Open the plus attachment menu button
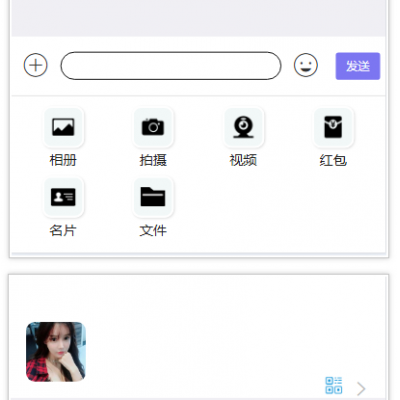Screen dimensions: 400x400 coord(36,65)
